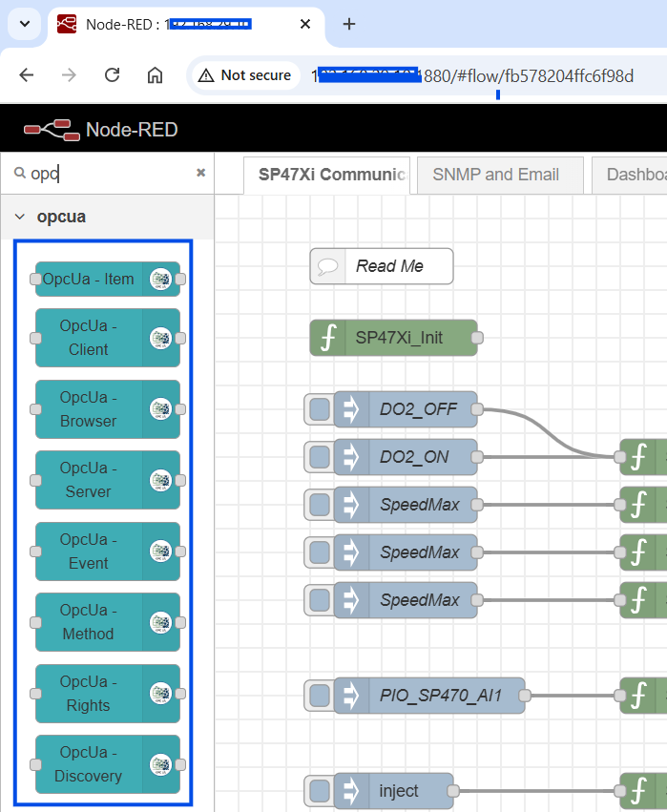The image size is (667, 812).
Task: Select the OpcUa - Discovery palette node
Action: click(x=108, y=764)
